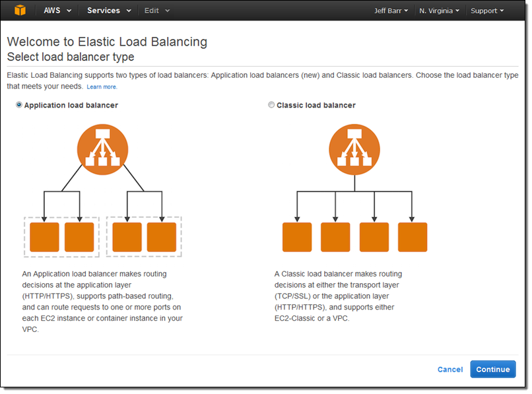Click the Classic load balancer label text
The width and height of the screenshot is (532, 394).
coord(317,105)
